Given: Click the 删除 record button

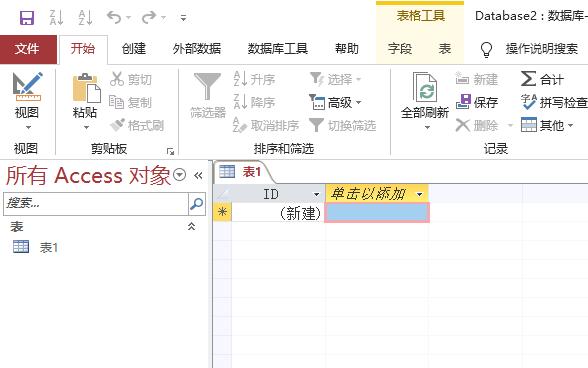Looking at the screenshot, I should [x=477, y=125].
